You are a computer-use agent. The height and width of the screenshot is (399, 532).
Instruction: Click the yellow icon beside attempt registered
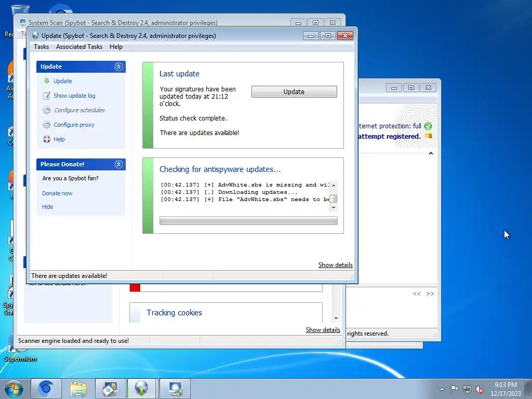pos(429,136)
